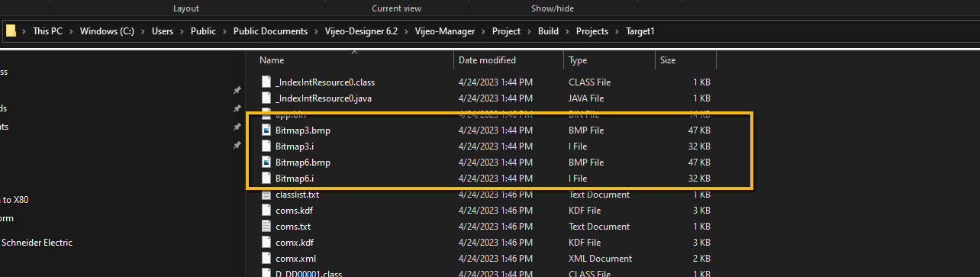Open the Show/hide ribbon group label
This screenshot has width=980, height=277.
553,8
